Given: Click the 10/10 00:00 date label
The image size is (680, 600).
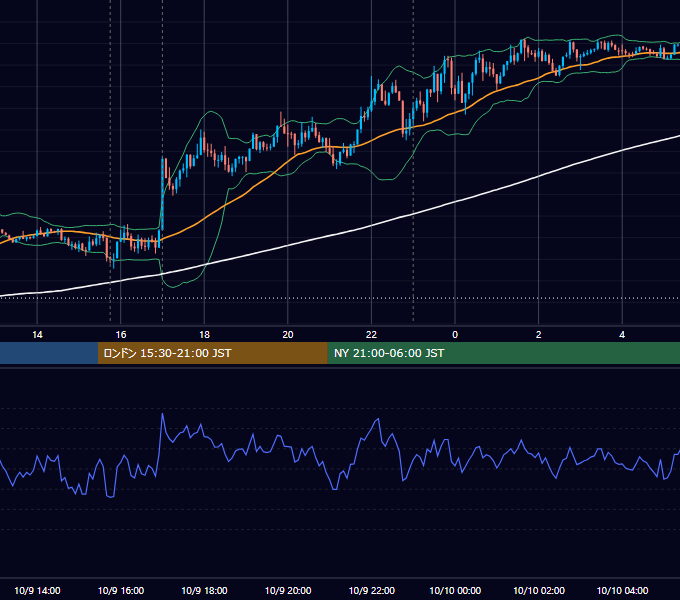Looking at the screenshot, I should click(455, 590).
